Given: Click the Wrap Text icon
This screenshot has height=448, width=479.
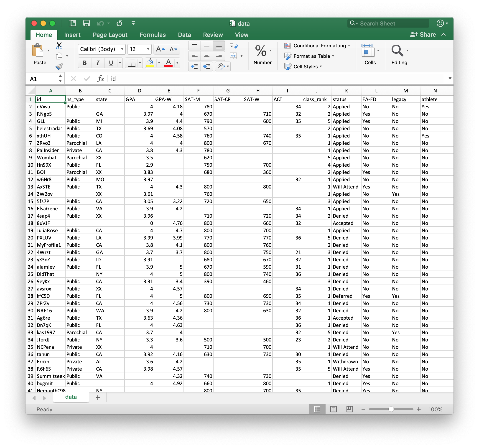Looking at the screenshot, I should (234, 46).
